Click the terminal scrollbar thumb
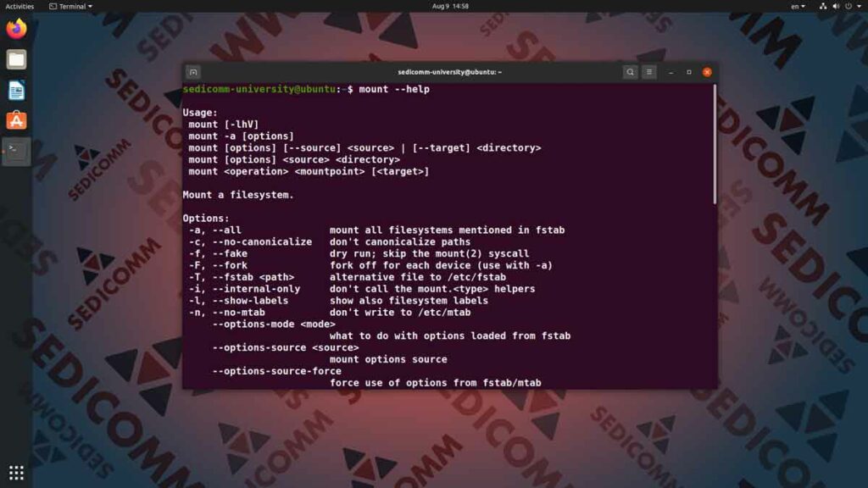This screenshot has height=488, width=868. 715,144
